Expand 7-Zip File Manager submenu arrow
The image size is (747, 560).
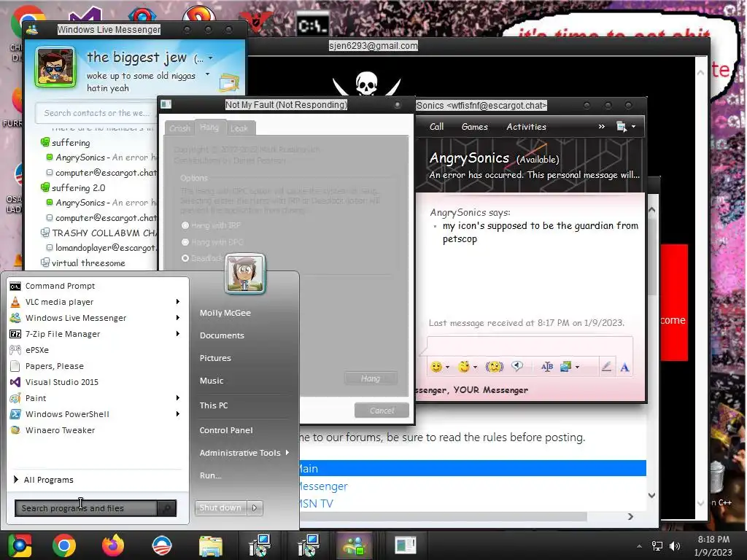click(178, 333)
